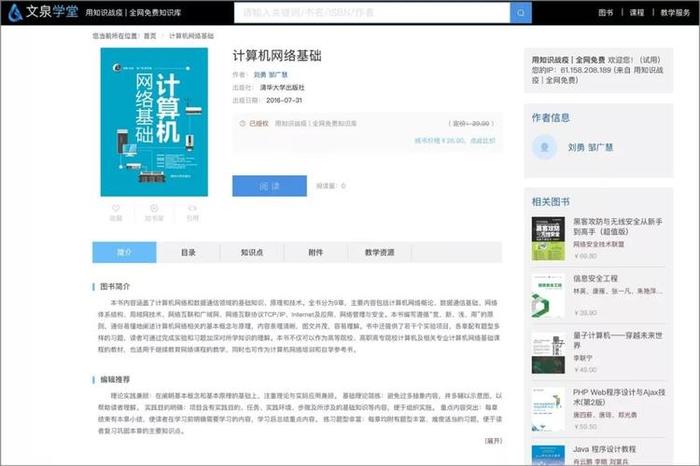Click the 加书架 icon under cover
700x466 pixels.
[154, 212]
